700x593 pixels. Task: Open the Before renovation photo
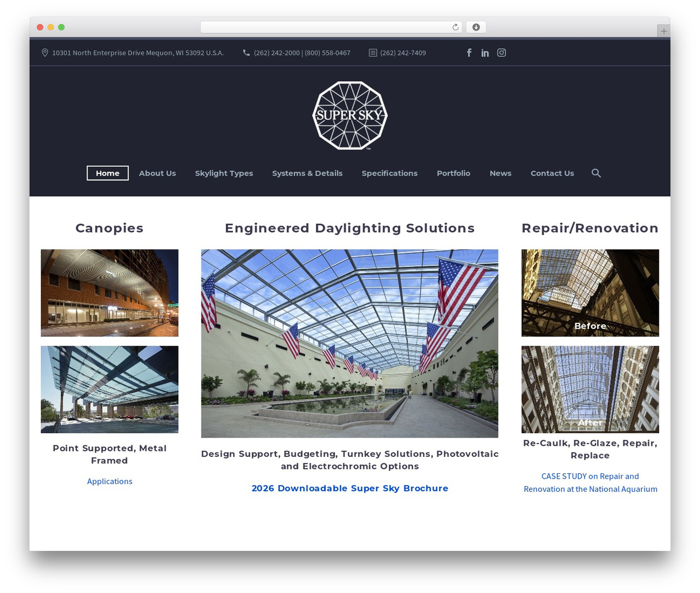590,293
